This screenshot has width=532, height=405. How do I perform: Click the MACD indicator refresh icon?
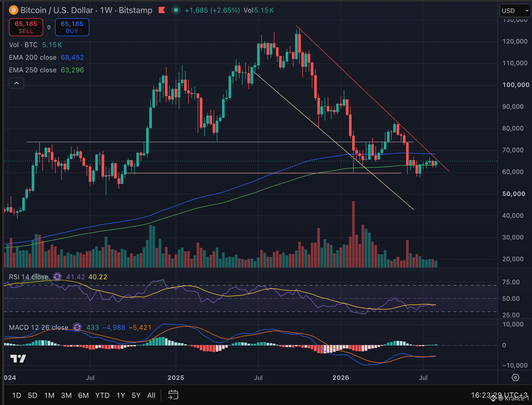77,327
